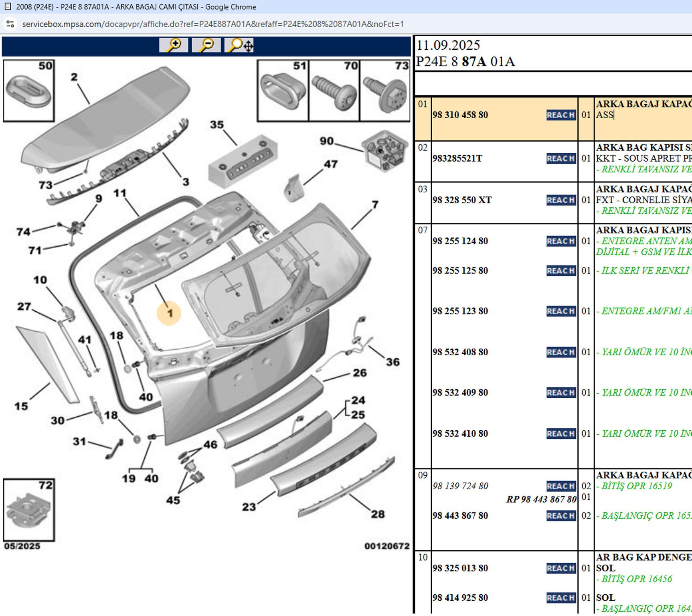Click the zoom out magnifier icon

[x=206, y=45]
